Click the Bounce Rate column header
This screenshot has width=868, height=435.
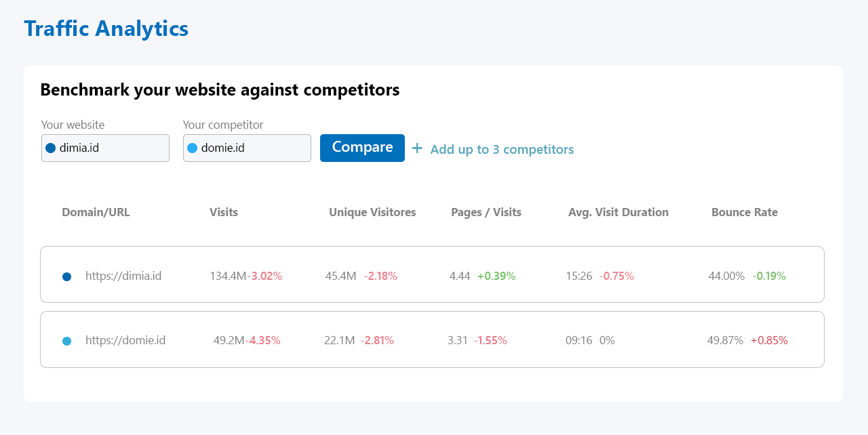(745, 212)
